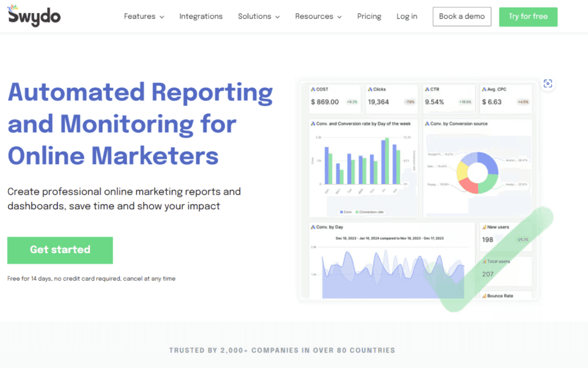Click the Swydo logo
Viewport: 588px width, 368px height.
point(34,16)
